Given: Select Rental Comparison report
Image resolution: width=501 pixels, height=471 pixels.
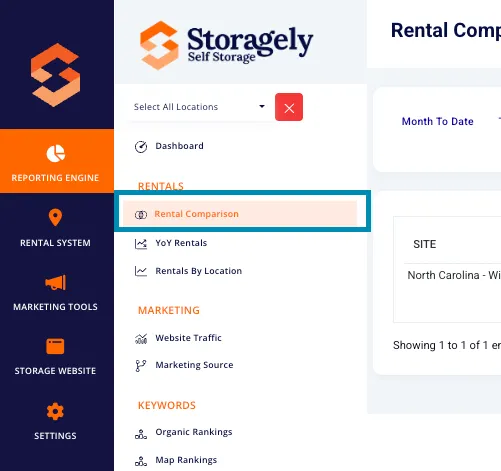Looking at the screenshot, I should [240, 214].
